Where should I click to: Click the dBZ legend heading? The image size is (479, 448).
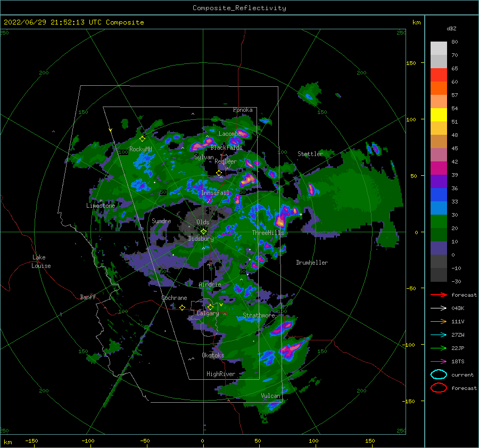451,28
